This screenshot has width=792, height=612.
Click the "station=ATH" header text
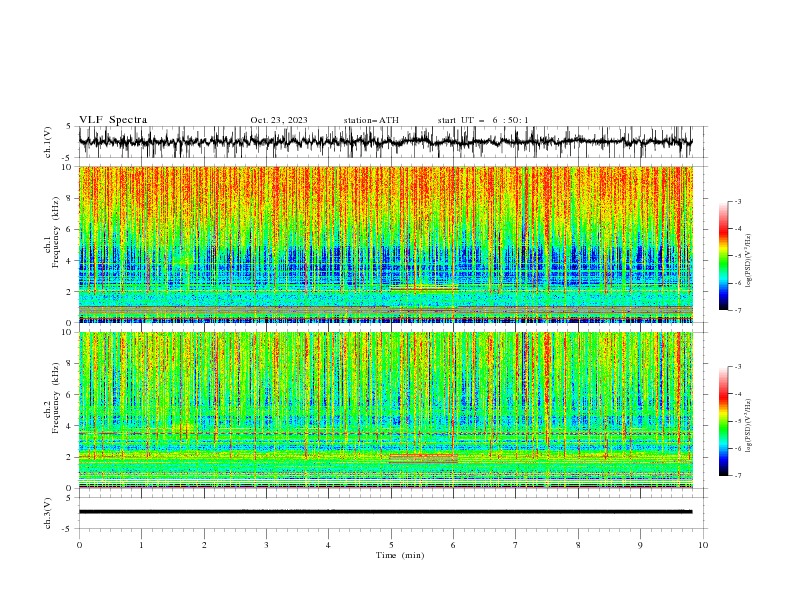[371, 120]
